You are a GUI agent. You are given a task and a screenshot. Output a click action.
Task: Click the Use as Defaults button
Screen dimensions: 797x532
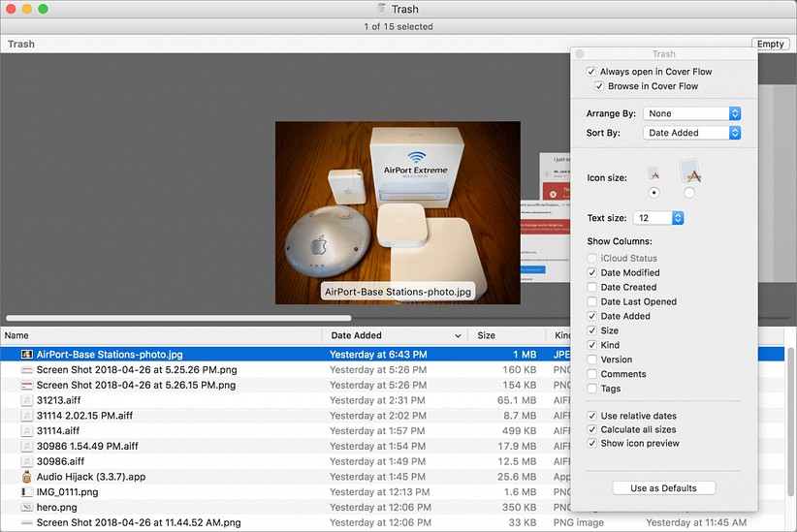[664, 488]
